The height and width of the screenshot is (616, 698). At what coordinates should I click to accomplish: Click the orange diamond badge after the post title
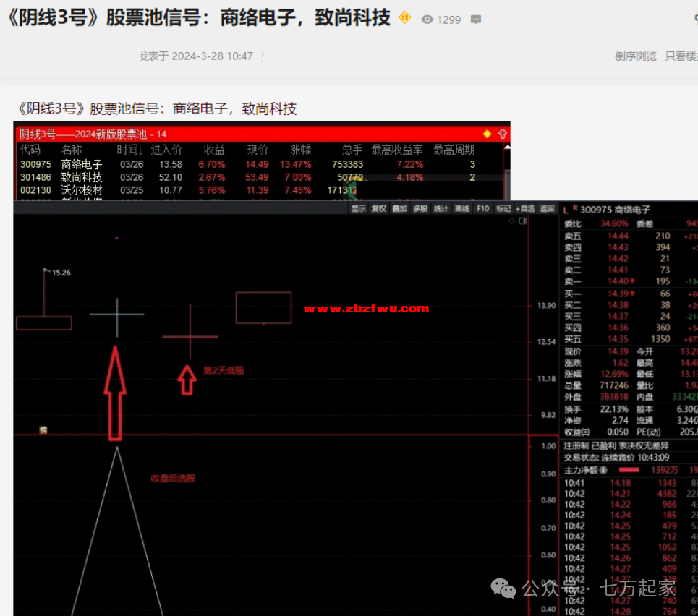(404, 18)
